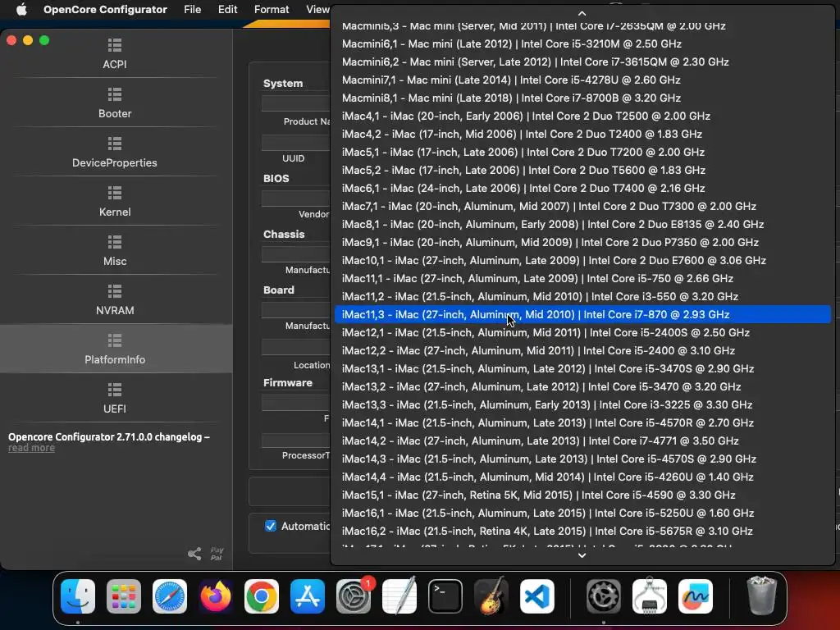Pick iMac12,1 with Core i5-2400S
840x630 pixels.
[582, 333]
